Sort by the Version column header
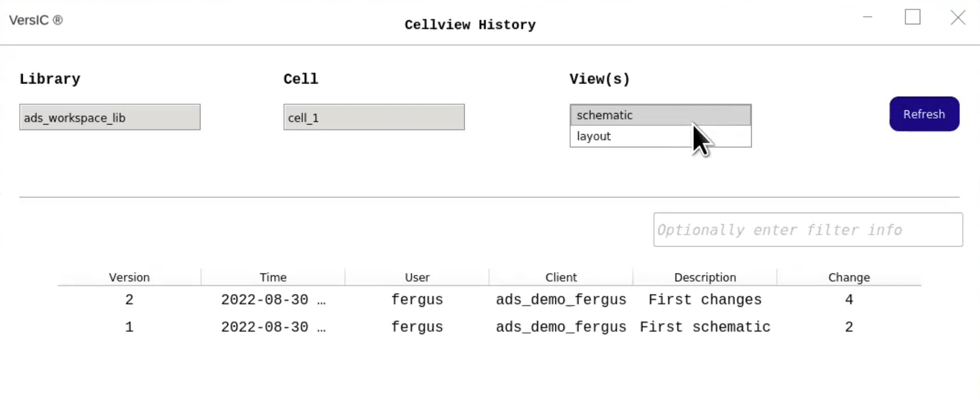 [129, 277]
